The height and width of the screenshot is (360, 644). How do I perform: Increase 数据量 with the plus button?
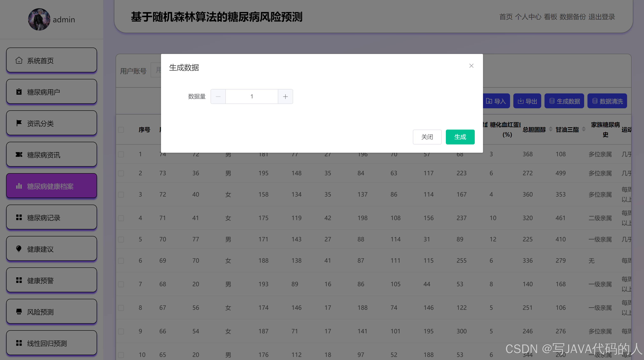click(x=285, y=96)
